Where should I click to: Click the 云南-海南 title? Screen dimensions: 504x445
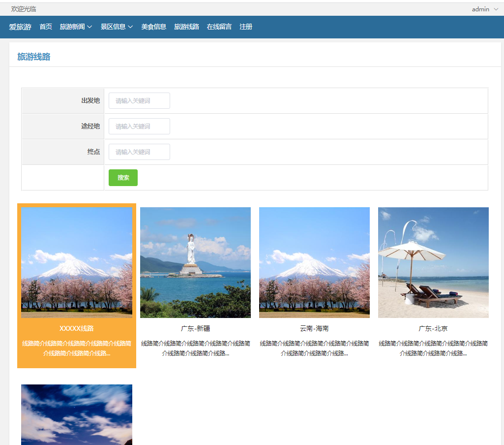(314, 328)
